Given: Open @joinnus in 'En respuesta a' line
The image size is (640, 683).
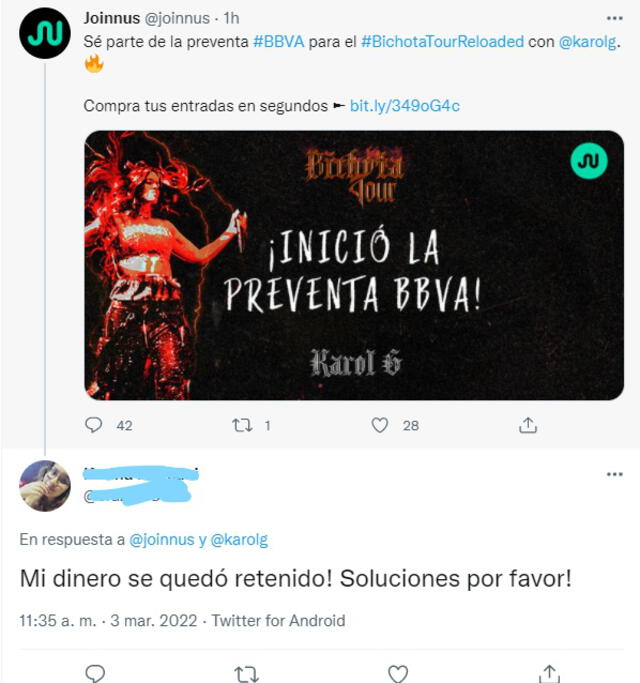Looking at the screenshot, I should 162,540.
